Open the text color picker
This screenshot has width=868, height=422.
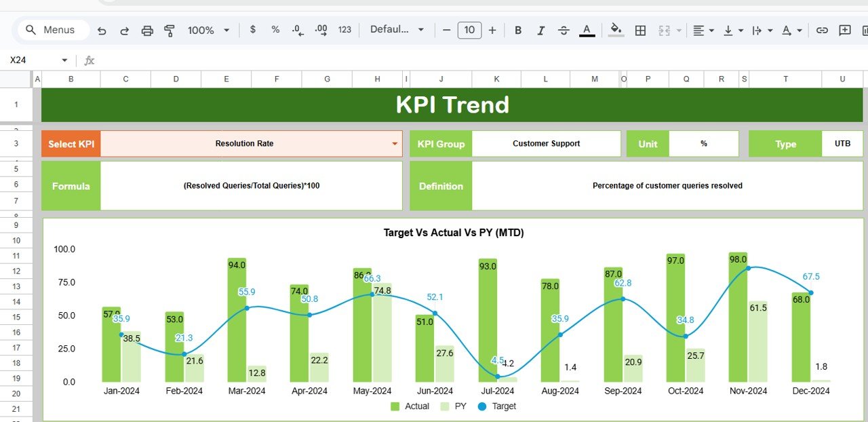(x=586, y=30)
